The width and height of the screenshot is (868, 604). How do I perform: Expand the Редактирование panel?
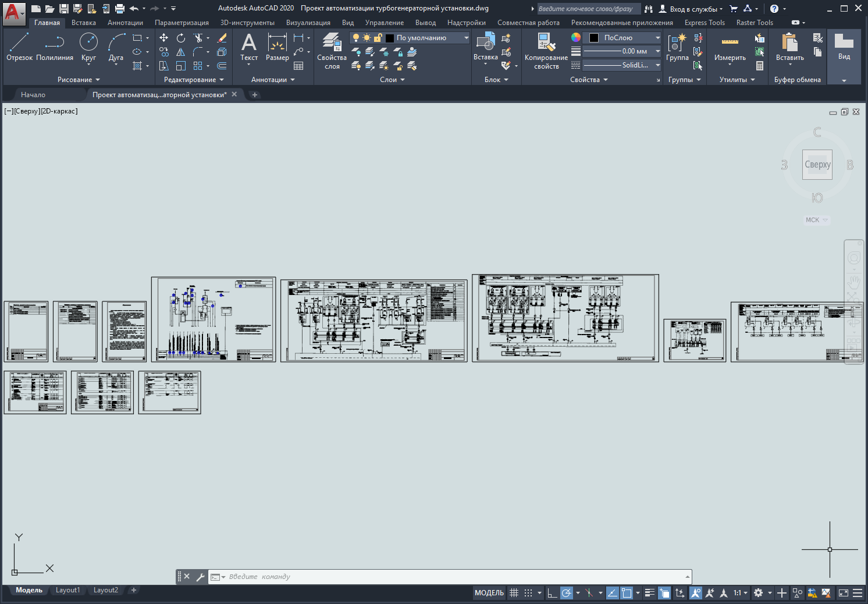pos(194,80)
